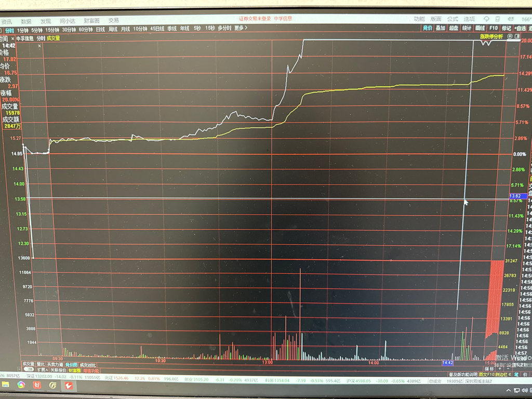Switch to 月线 monthly chart
532x399 pixels.
[x=126, y=29]
